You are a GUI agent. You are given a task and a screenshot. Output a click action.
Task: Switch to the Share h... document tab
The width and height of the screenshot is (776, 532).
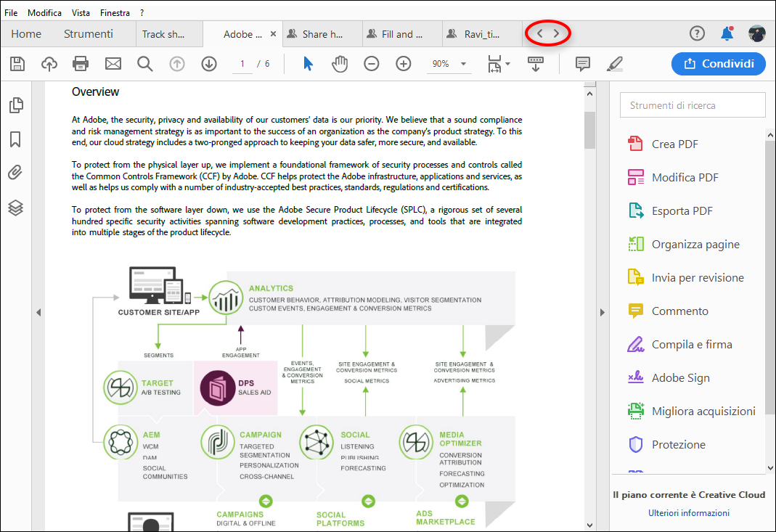(x=322, y=34)
